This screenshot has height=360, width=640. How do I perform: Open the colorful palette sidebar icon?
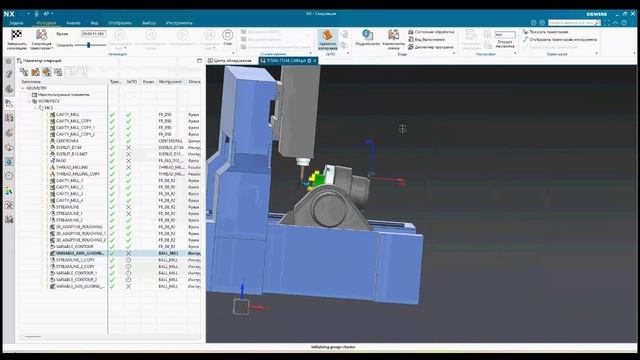(x=9, y=191)
